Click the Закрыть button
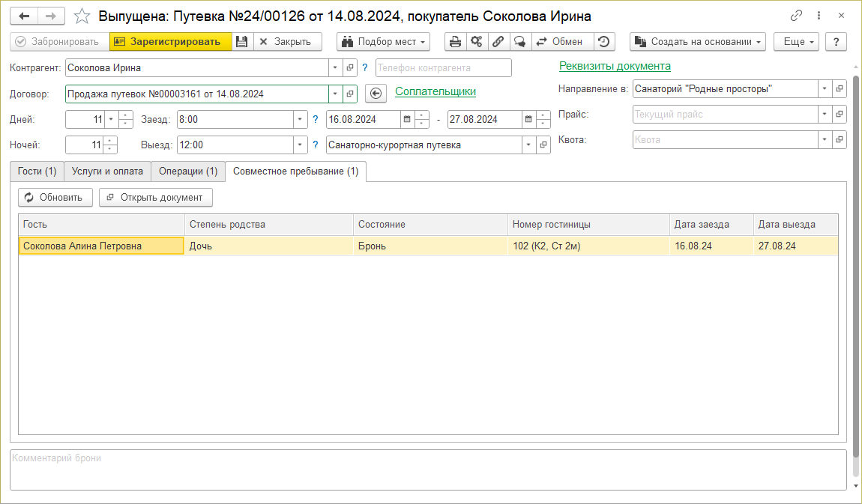The height and width of the screenshot is (504, 862). 288,42
